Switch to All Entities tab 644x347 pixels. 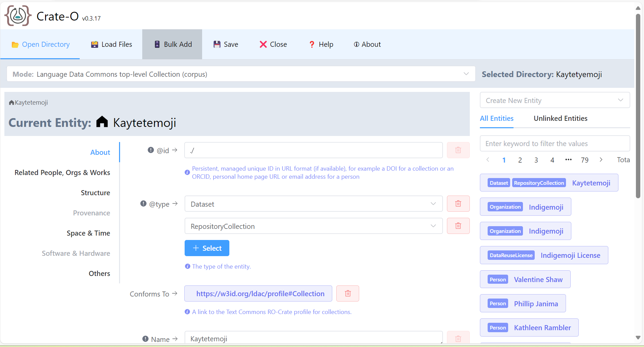click(496, 118)
